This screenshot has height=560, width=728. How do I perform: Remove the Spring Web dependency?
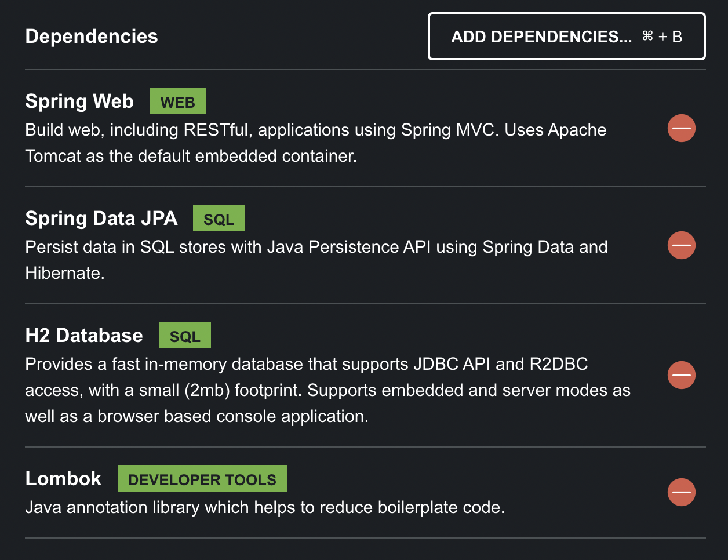pos(682,128)
